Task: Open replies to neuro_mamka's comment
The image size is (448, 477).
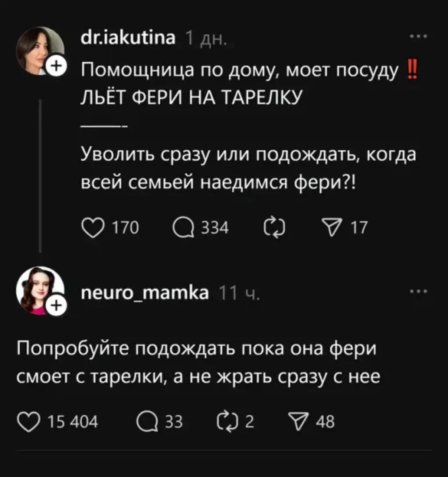Action: (145, 422)
